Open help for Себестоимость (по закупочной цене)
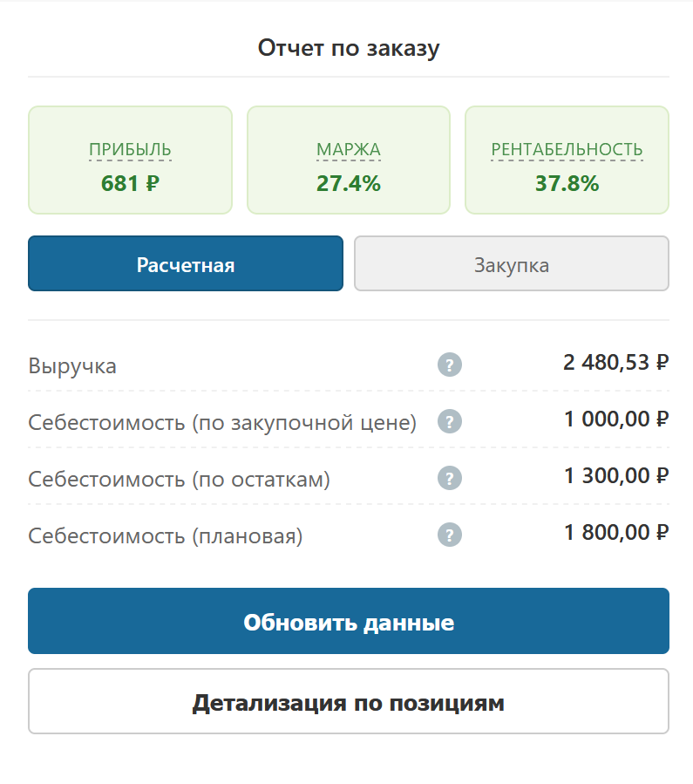This screenshot has width=693, height=784. click(449, 421)
